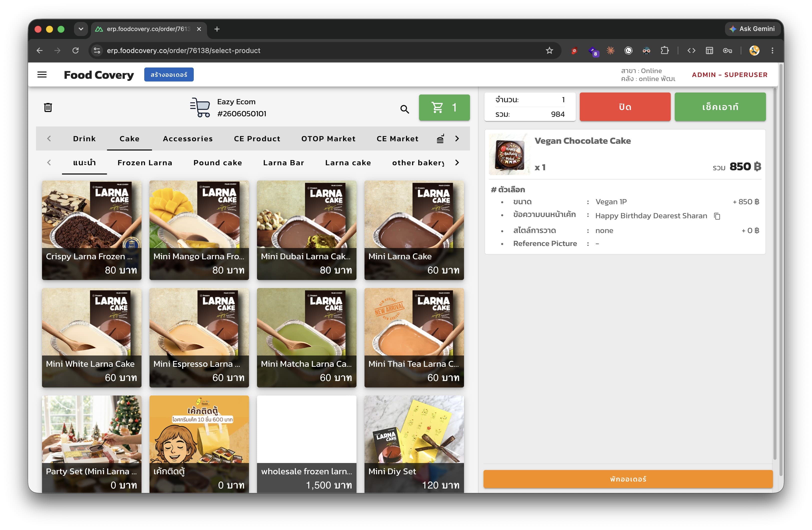Add Mini Larna Cake 60 baht card

pyautogui.click(x=414, y=230)
